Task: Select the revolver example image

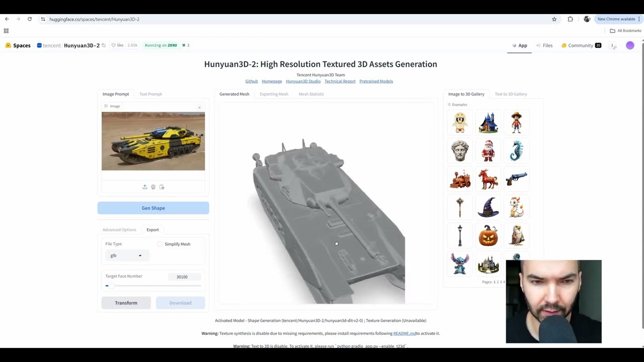Action: (516, 179)
